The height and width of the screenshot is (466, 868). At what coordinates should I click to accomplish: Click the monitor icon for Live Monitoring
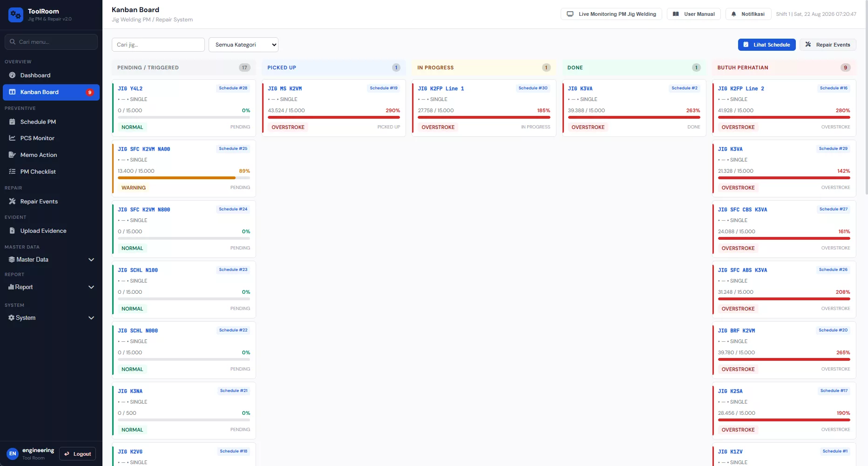click(x=570, y=14)
